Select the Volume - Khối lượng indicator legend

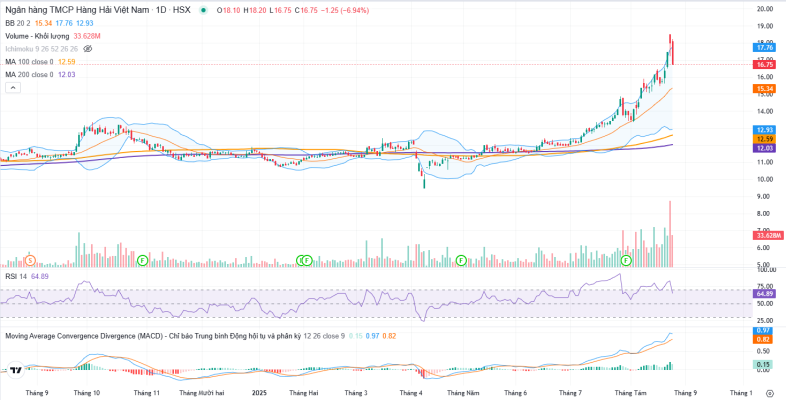click(x=38, y=36)
